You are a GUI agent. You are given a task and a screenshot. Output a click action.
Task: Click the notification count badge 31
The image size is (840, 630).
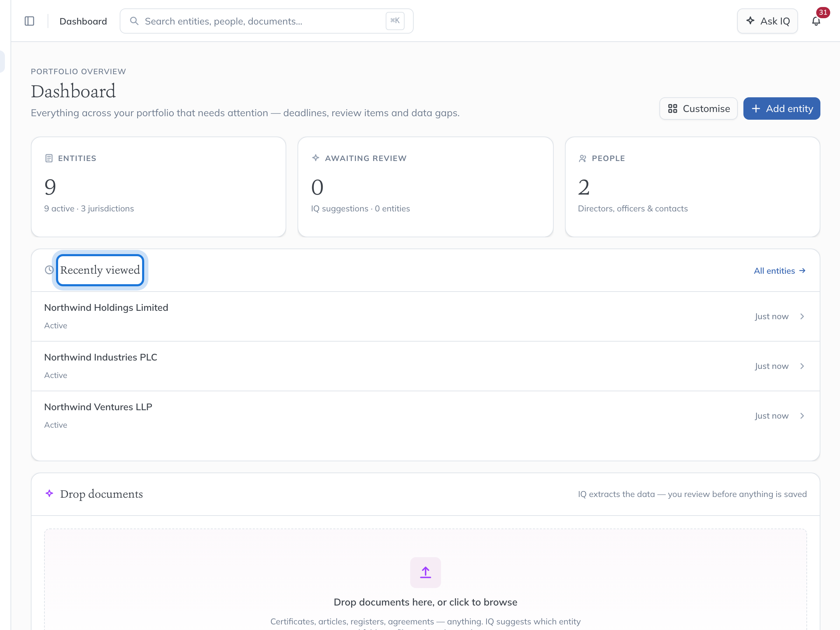click(823, 12)
